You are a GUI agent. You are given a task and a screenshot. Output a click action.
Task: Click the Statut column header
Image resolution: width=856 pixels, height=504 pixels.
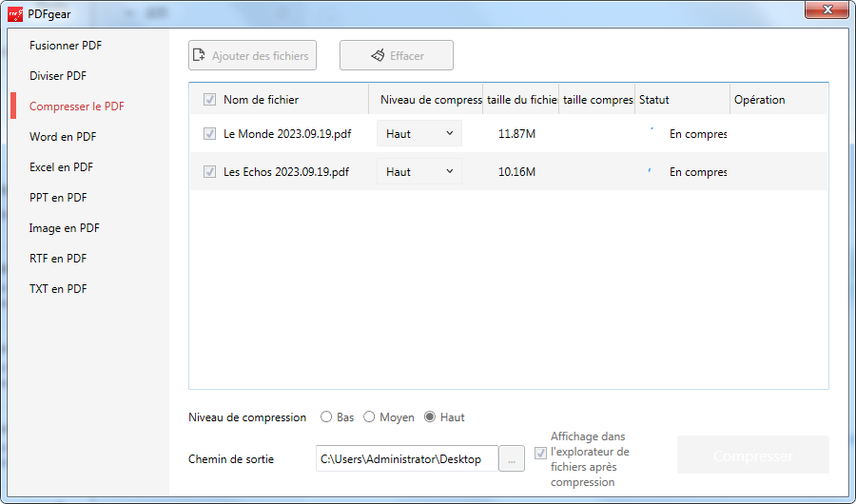[x=682, y=100]
